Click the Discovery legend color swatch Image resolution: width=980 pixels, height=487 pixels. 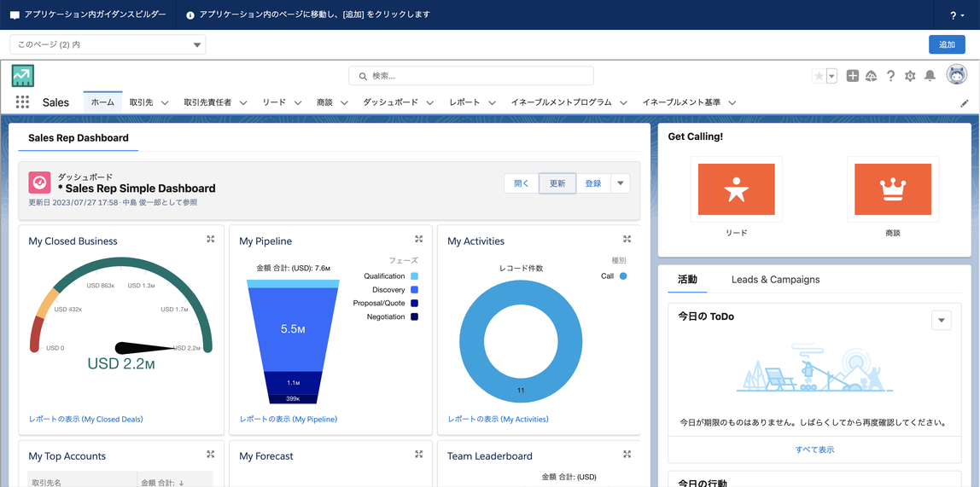point(414,290)
